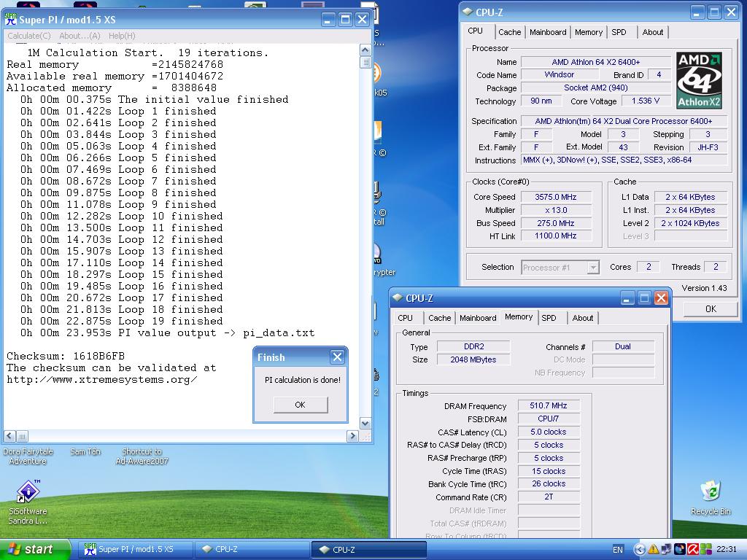Close the Finish dialog
The image size is (747, 560).
(x=337, y=357)
